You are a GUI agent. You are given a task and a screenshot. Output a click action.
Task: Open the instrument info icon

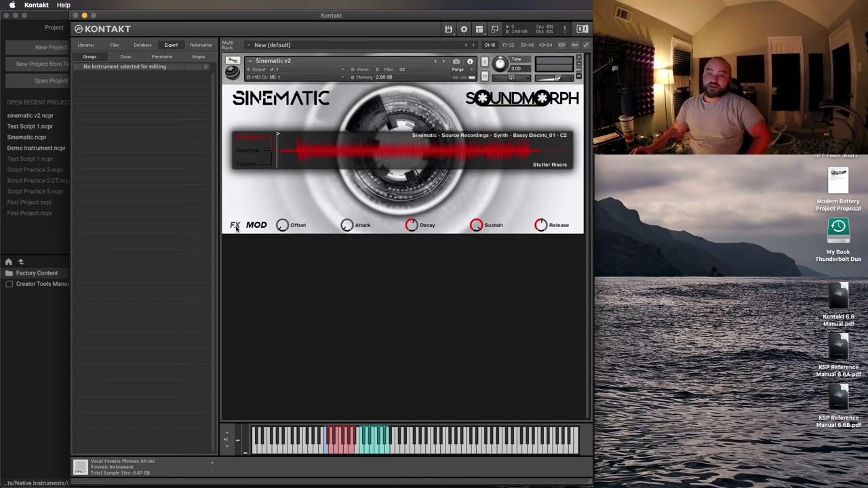pos(470,61)
